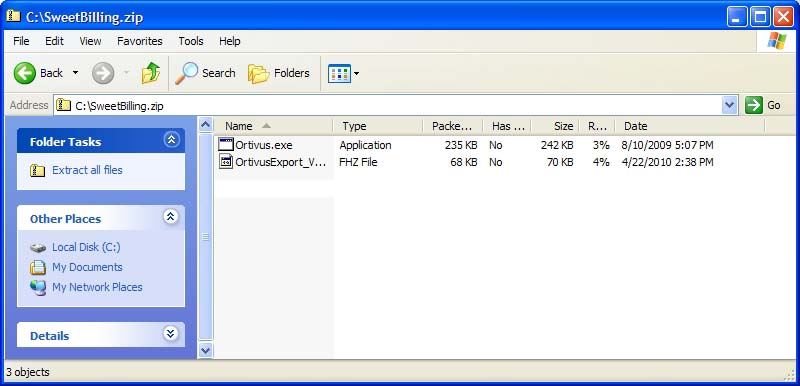Screen dimensions: 800x386
Task: Expand the address bar dropdown list
Action: click(730, 106)
